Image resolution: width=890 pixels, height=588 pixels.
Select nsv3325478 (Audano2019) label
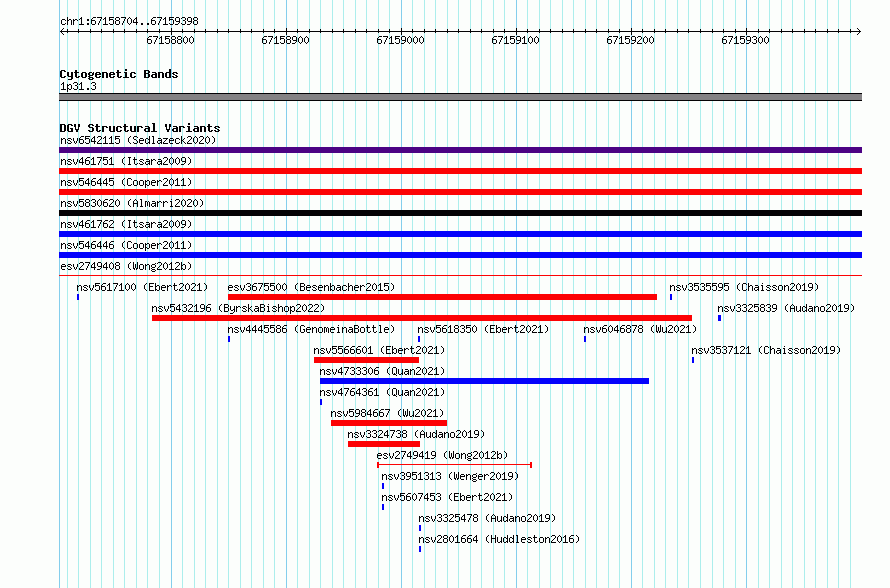pyautogui.click(x=487, y=518)
